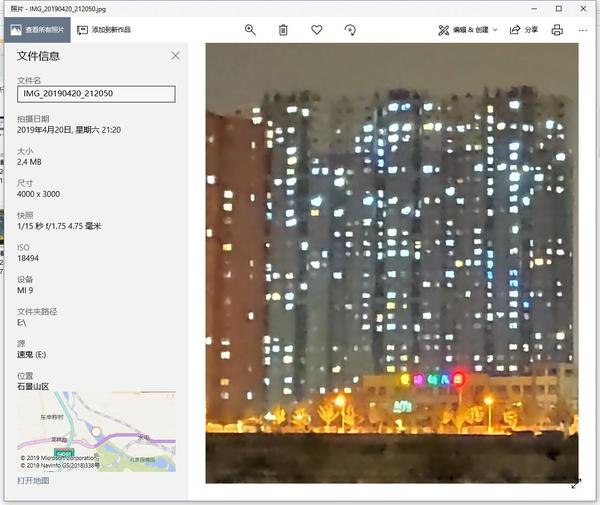Close the 文件信息 file info panel
Screen dimensions: 600x505
point(175,56)
